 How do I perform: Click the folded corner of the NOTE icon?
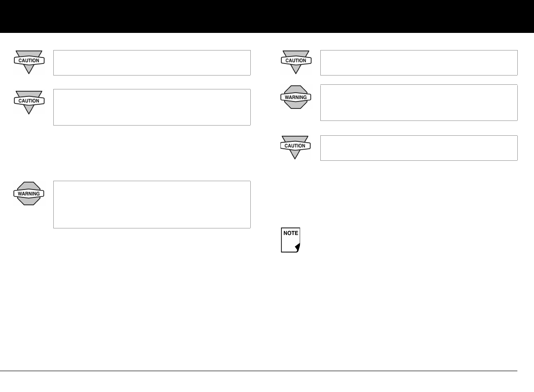pos(297,248)
